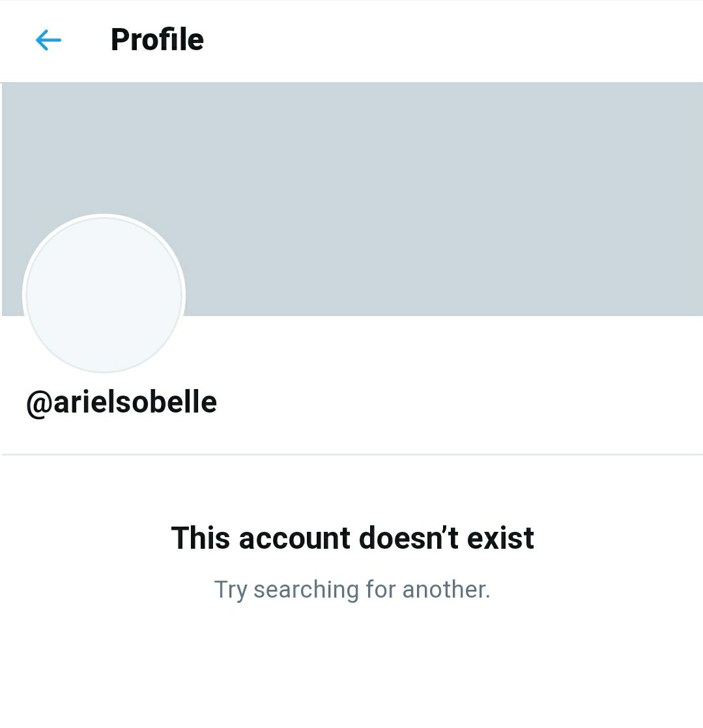This screenshot has width=703, height=728.
Task: Click the word "This" in the error heading
Action: (x=201, y=538)
